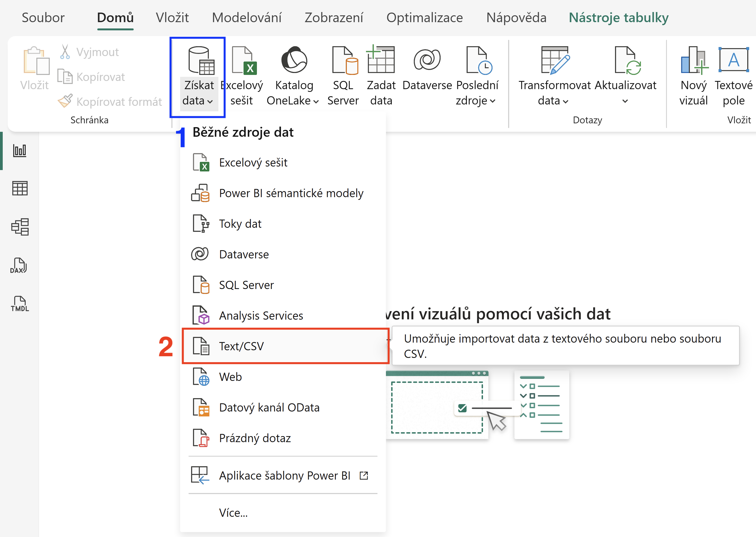Open the TMDL view icon
The width and height of the screenshot is (756, 537).
19,303
